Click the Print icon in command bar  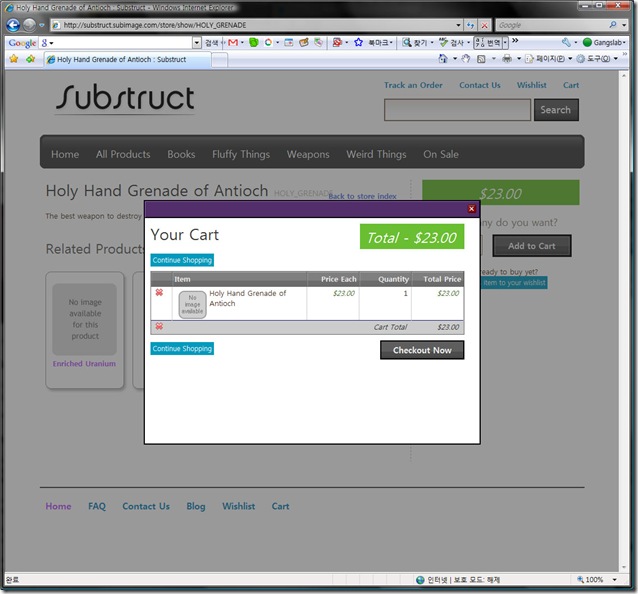click(x=507, y=59)
